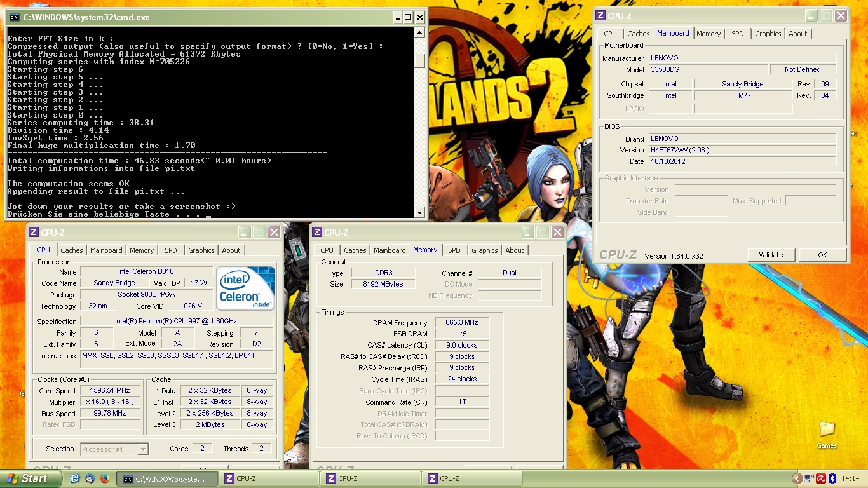Close the Mainboard CPU-Z window
868x488 pixels.
(841, 16)
